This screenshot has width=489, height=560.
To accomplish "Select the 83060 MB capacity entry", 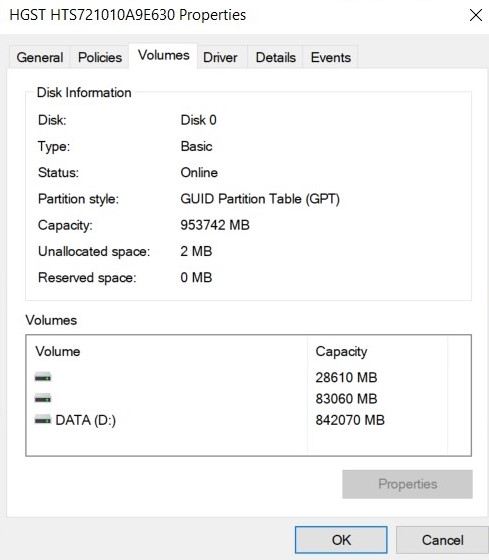I will [346, 399].
